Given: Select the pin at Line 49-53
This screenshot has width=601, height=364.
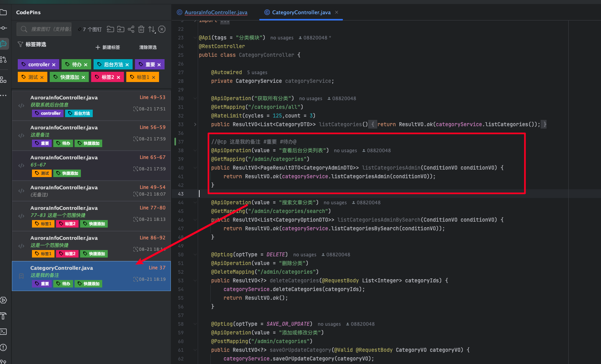Looking at the screenshot, I should 91,105.
